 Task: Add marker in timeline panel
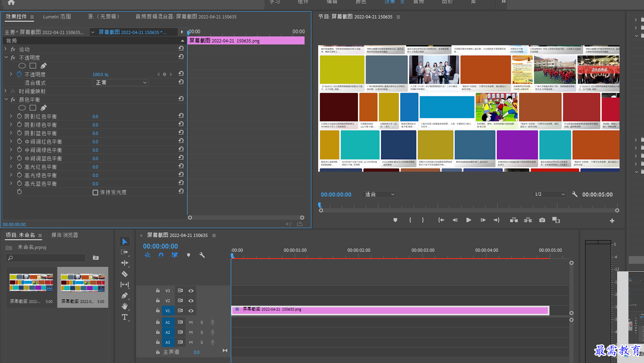(x=188, y=255)
